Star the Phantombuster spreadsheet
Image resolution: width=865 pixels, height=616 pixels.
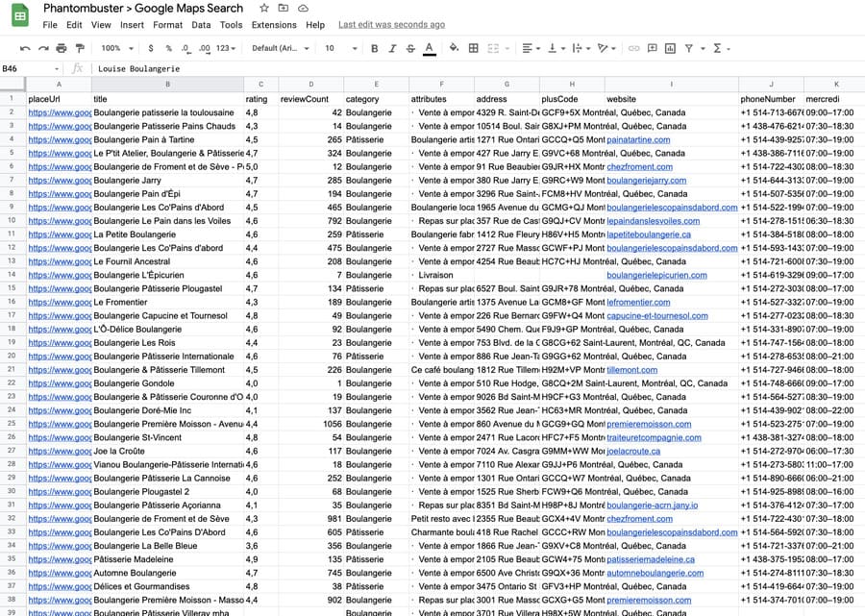[264, 9]
